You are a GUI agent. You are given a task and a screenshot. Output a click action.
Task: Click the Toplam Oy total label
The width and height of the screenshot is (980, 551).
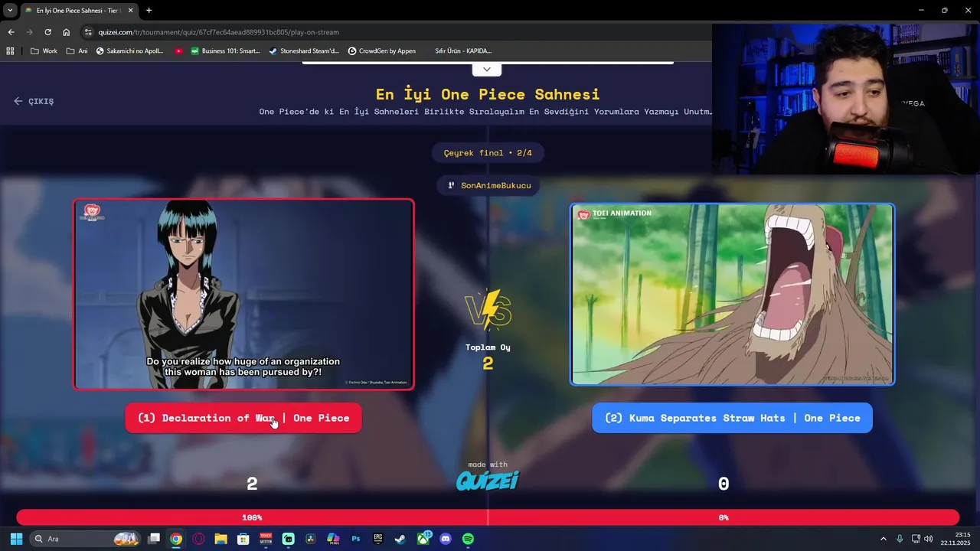tap(488, 347)
